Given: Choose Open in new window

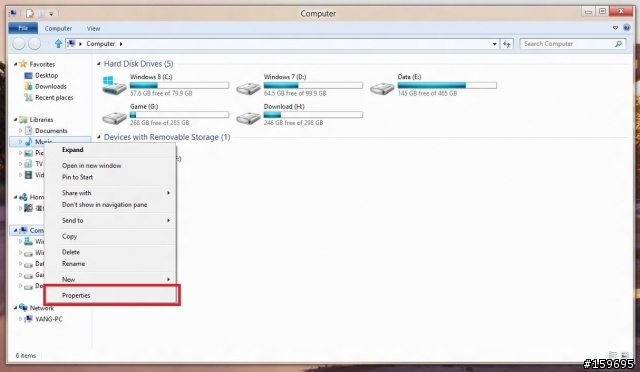Looking at the screenshot, I should (x=110, y=165).
